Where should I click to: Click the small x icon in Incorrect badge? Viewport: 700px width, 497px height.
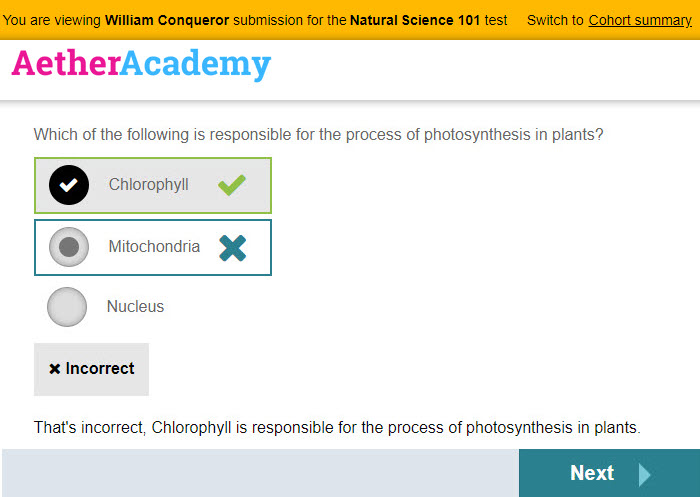coord(55,369)
